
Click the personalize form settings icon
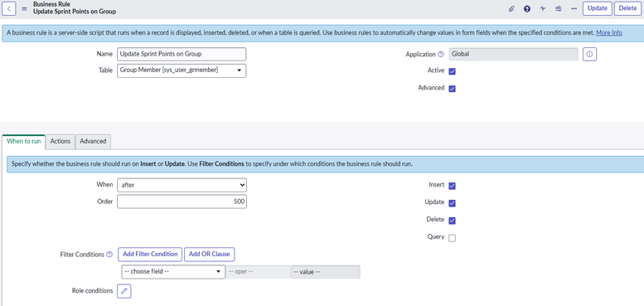coord(558,8)
